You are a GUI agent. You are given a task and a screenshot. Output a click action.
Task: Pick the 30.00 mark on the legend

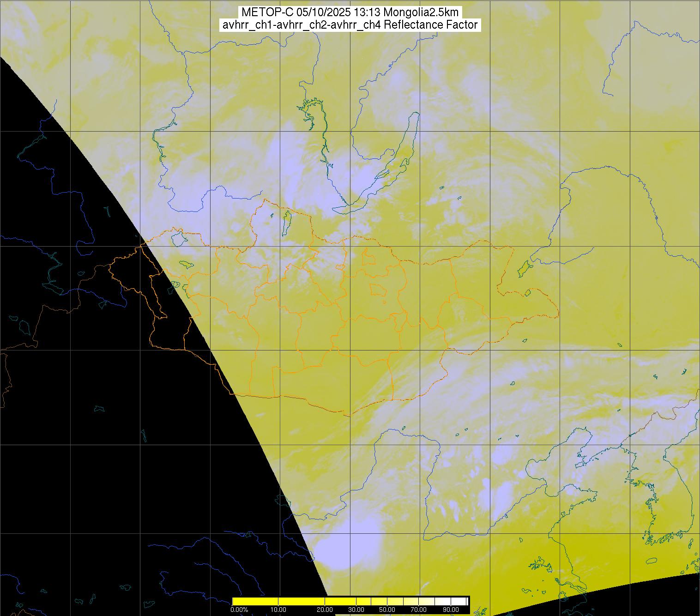(356, 610)
